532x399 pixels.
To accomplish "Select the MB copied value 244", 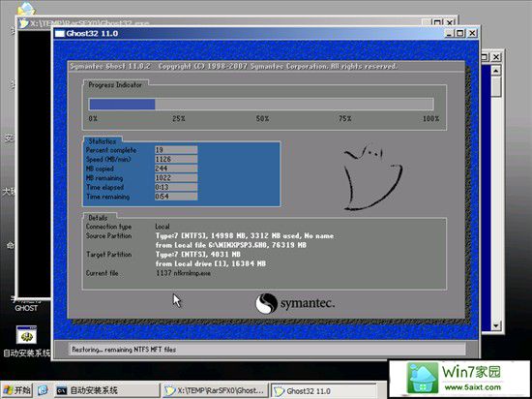I will (x=176, y=169).
